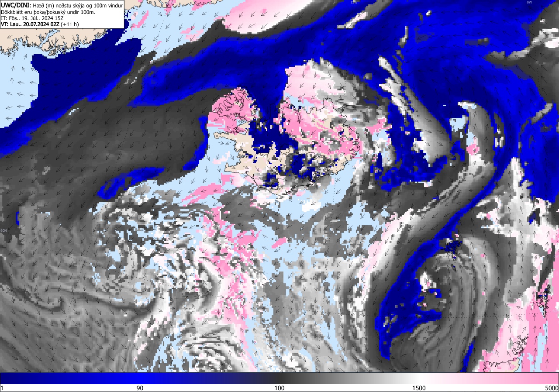Click the 'VT: Lau.. 20.07.2024 02Z' valid time

(x=30, y=24)
